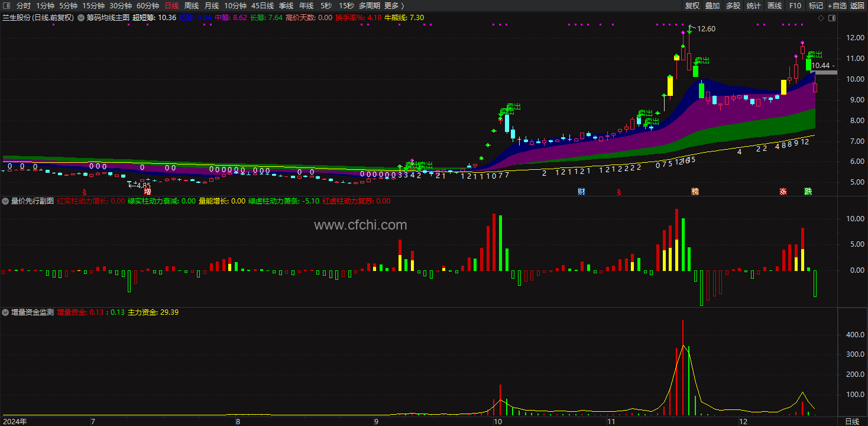The height and width of the screenshot is (426, 868).
Task: Click 增量资金: 0.13 label
Action: click(x=80, y=312)
